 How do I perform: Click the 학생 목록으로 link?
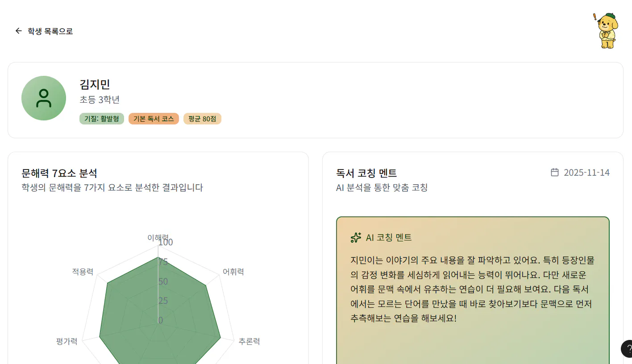pos(50,31)
